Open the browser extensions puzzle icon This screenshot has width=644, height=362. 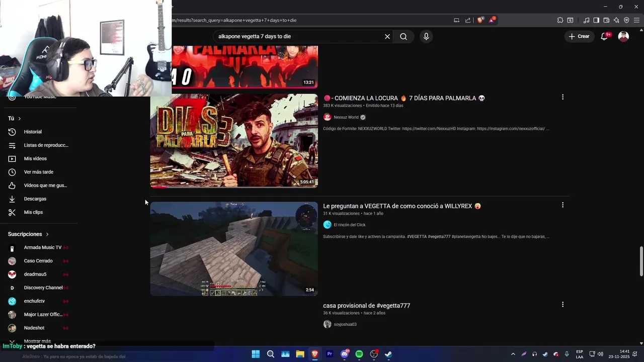click(x=560, y=20)
